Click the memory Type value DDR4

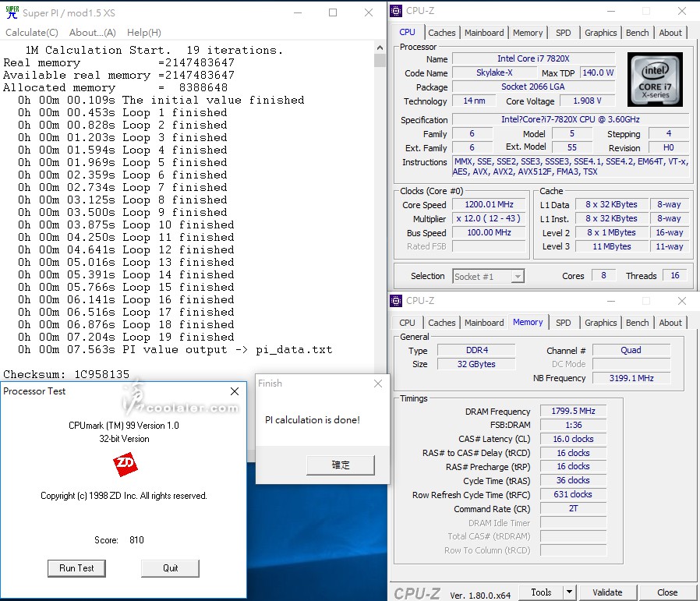[x=477, y=350]
